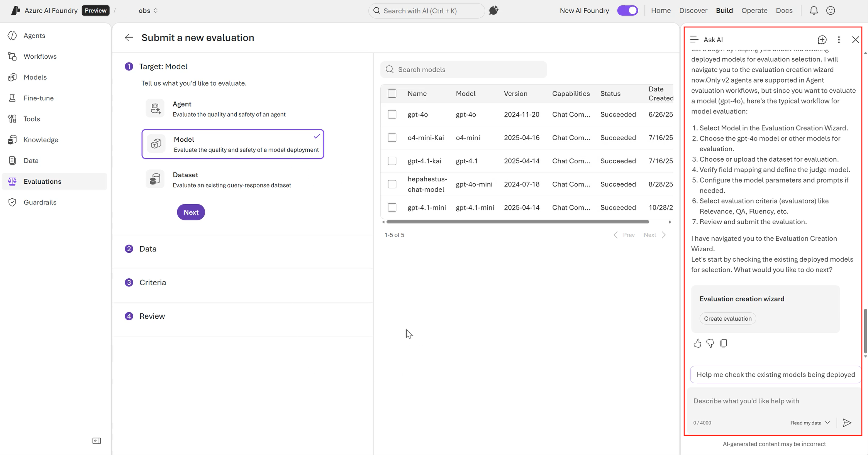Expand the Read my data dropdown
Screen dimensions: 868x455
click(810, 423)
